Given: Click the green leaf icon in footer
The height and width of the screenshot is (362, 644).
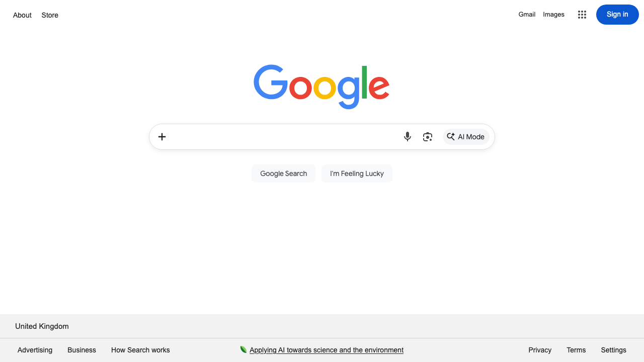Looking at the screenshot, I should pyautogui.click(x=244, y=349).
